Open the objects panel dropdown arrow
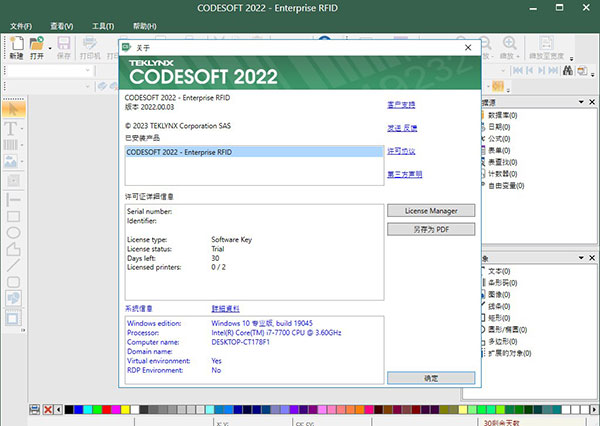 [x=581, y=258]
